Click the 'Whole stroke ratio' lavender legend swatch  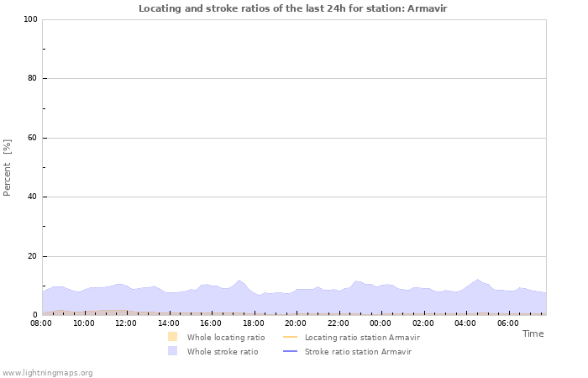[x=172, y=351]
